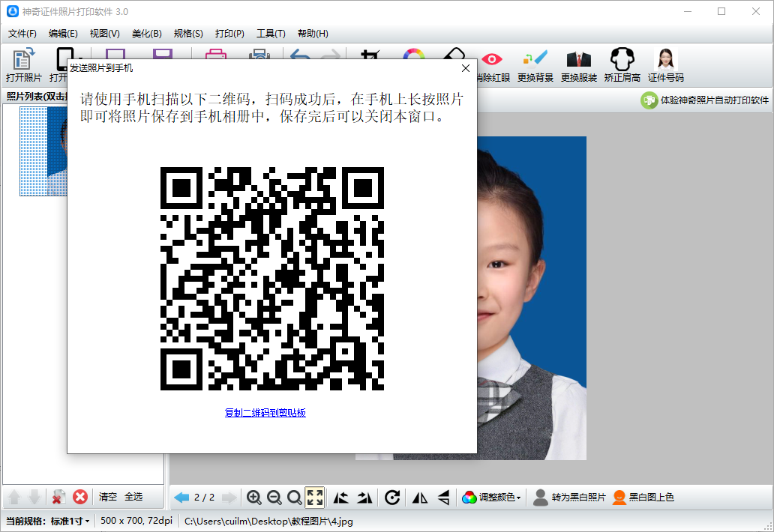Click the 体验神奇照片自动打印软件 button
Viewport: 774px width, 532px height.
click(705, 100)
